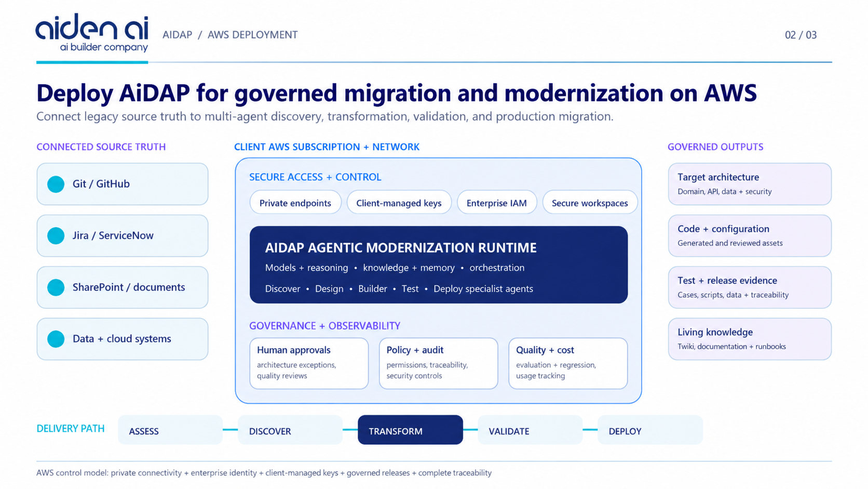Click the 'Living knowledge' output title
The height and width of the screenshot is (489, 868).
[715, 332]
